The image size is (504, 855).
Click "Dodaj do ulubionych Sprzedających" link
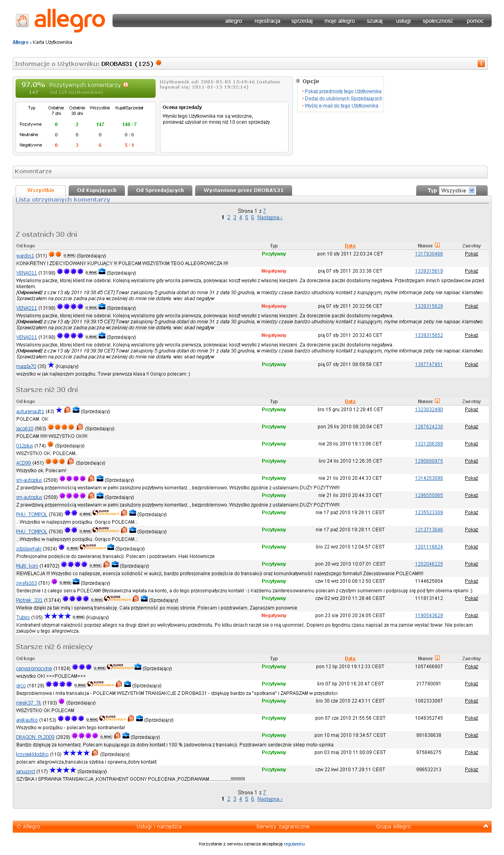[344, 99]
